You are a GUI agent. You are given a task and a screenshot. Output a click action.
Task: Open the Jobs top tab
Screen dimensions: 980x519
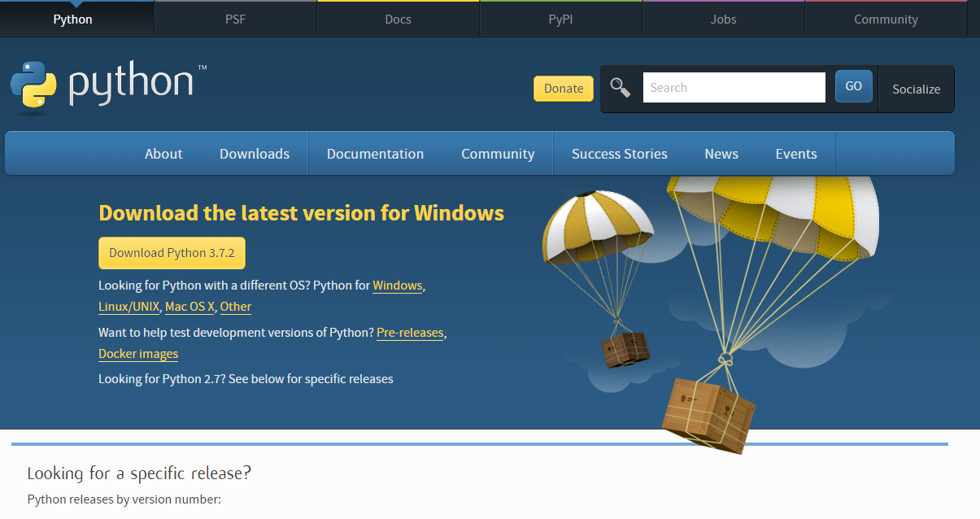pos(723,19)
